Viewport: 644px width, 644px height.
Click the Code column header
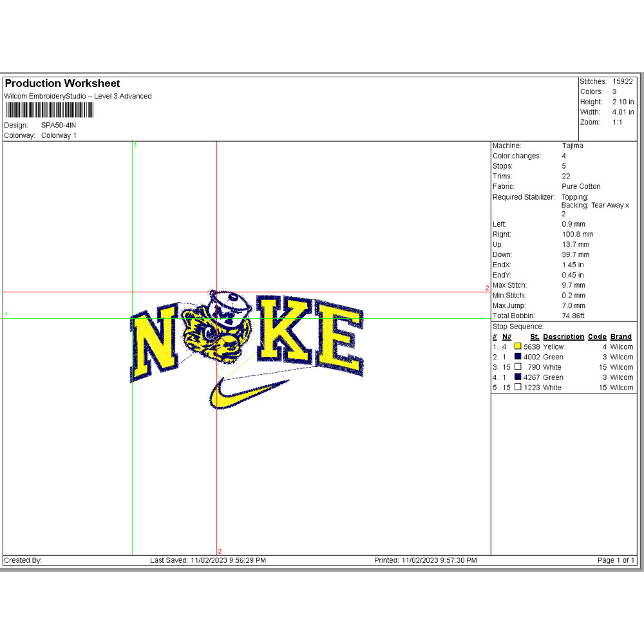pos(597,337)
